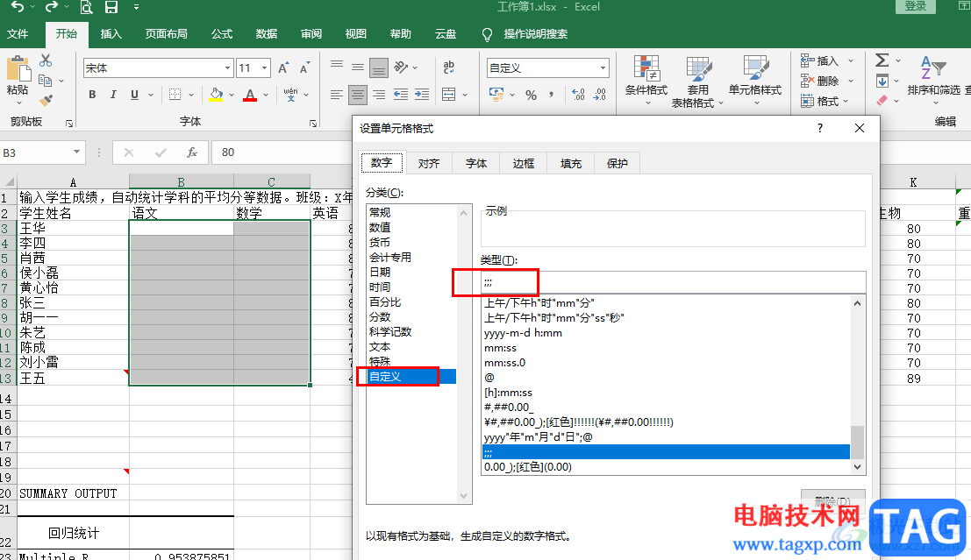This screenshot has width=971, height=560.
Task: Switch to the 视图 ribbon tab
Action: tap(355, 34)
